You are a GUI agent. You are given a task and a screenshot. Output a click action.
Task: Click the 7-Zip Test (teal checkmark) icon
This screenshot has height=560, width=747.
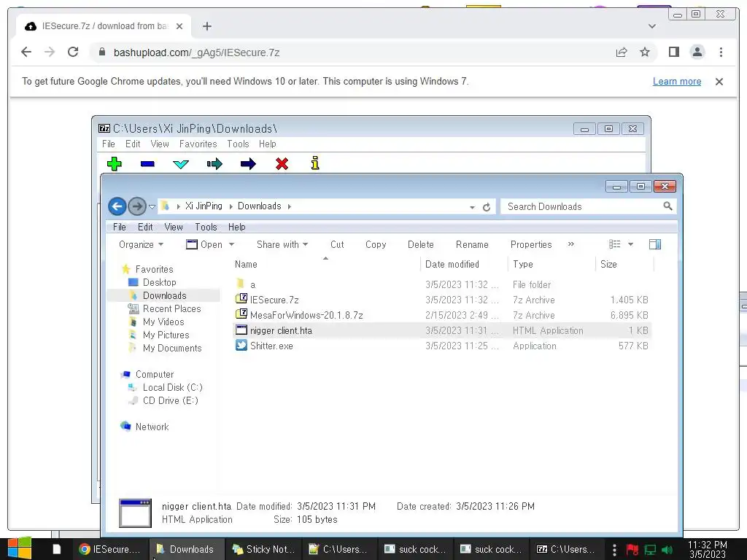point(181,164)
